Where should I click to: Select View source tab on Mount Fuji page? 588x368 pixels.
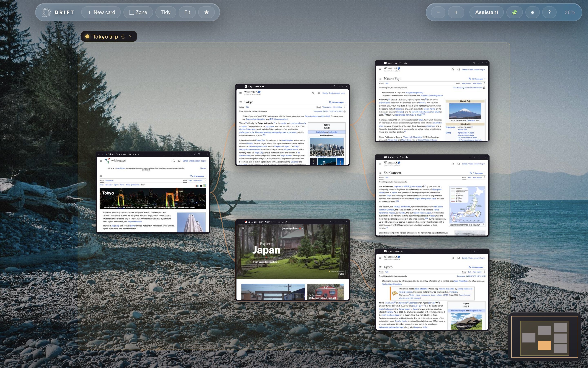coord(466,83)
